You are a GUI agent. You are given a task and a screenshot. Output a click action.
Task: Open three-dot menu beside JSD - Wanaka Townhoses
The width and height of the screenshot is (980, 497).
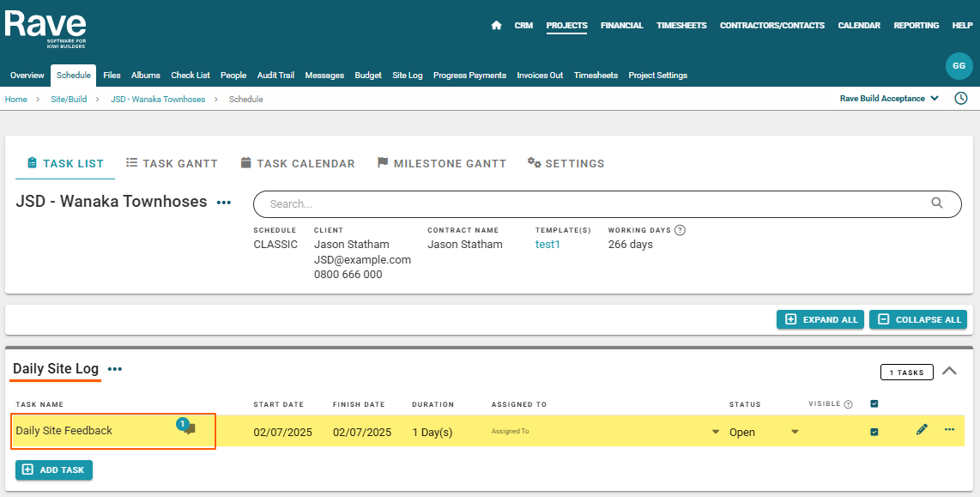(224, 203)
